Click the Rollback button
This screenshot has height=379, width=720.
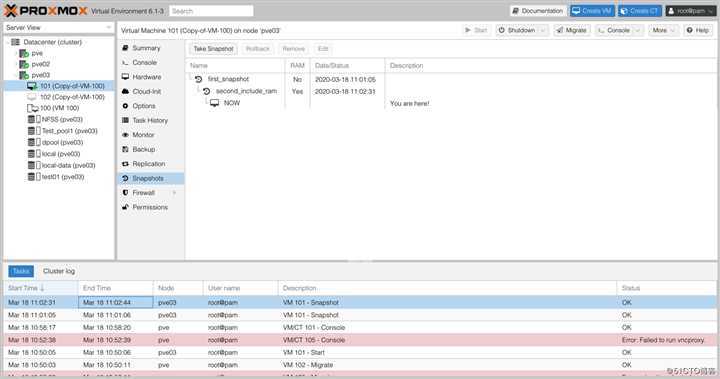[x=257, y=49]
